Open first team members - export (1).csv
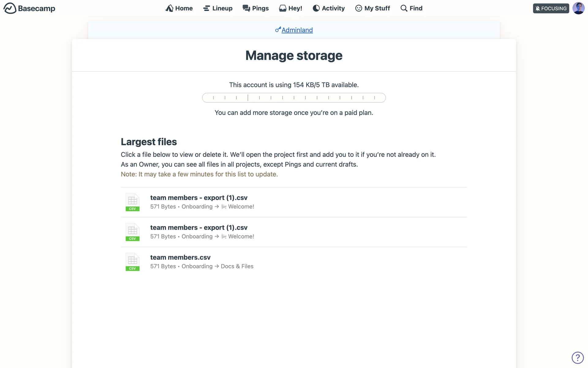The image size is (588, 368). click(199, 198)
